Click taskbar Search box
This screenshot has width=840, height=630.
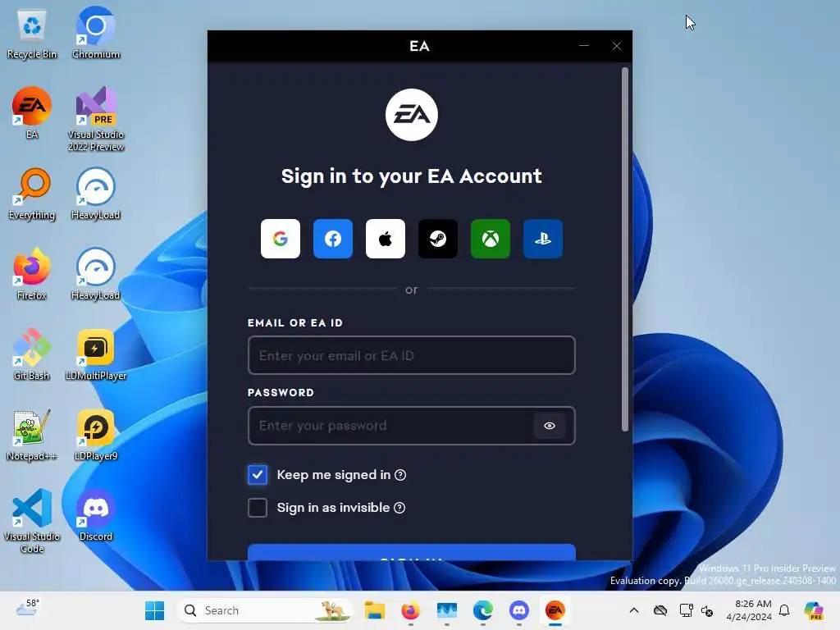point(265,610)
